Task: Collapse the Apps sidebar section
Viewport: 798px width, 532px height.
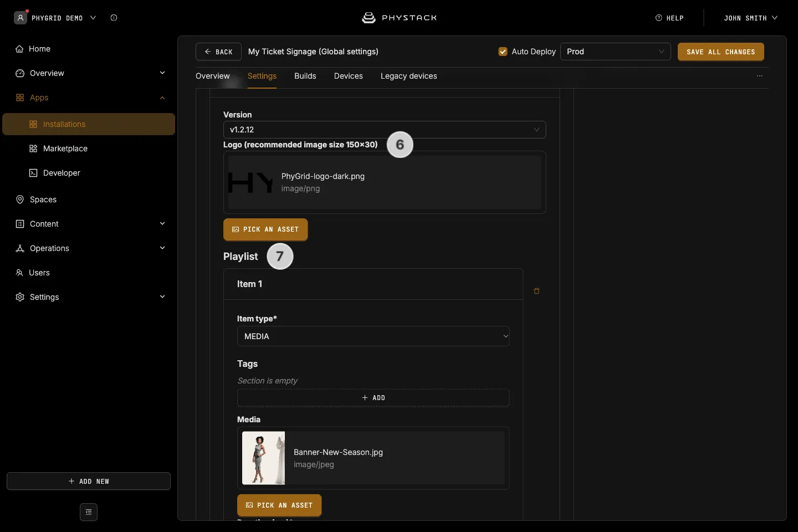Action: [162, 98]
